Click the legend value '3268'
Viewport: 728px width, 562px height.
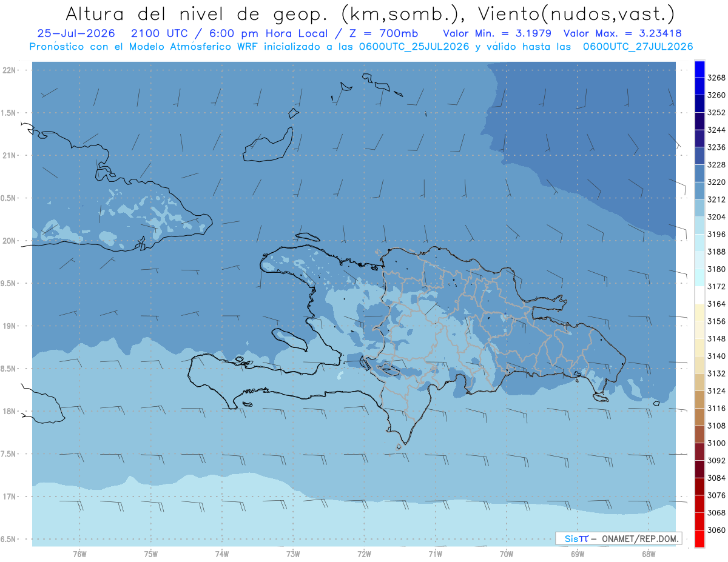(x=716, y=78)
